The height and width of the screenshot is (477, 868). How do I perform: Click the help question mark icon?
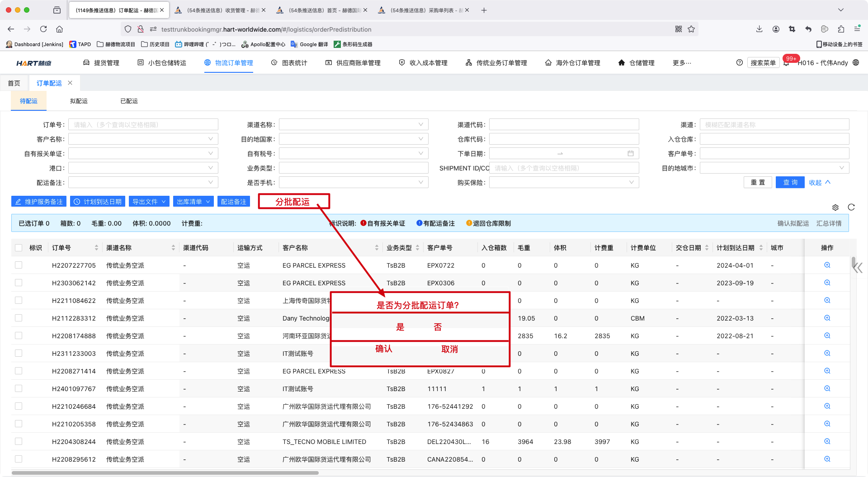[739, 63]
